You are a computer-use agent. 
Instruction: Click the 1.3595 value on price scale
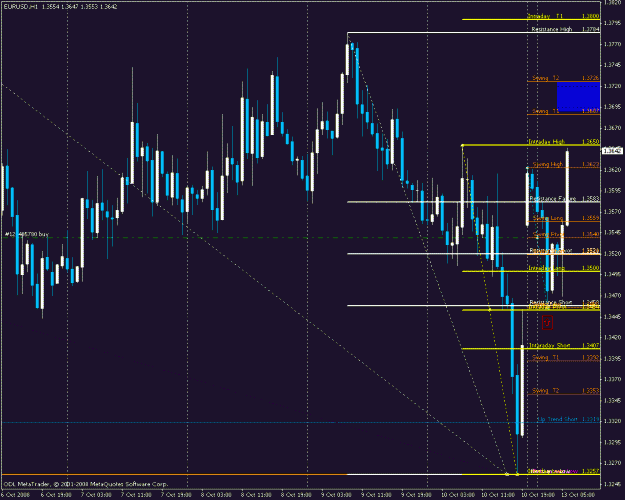612,191
